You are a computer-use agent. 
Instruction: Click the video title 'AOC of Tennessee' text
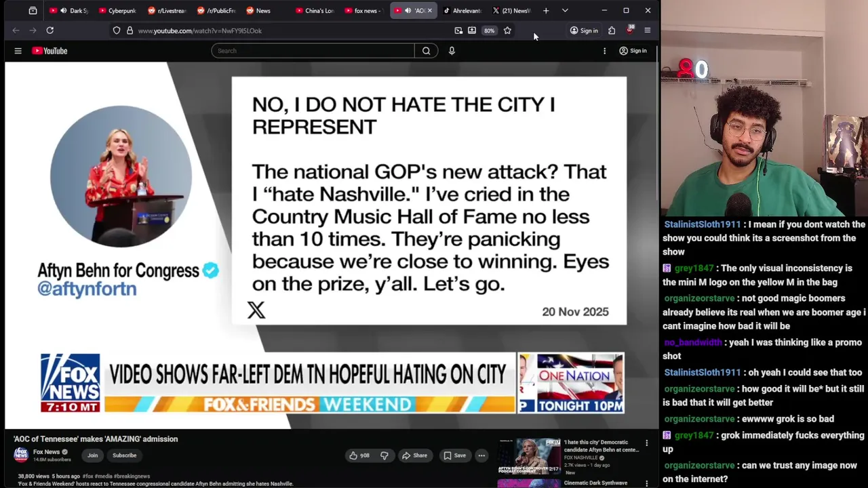pos(96,439)
